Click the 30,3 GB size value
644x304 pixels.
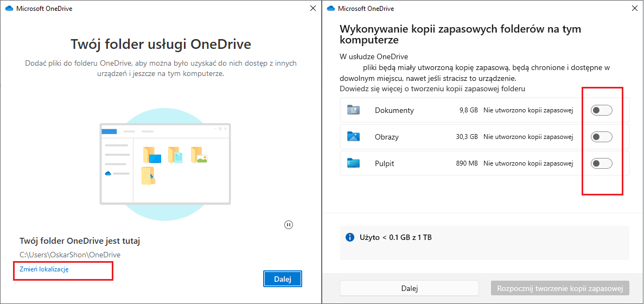tap(467, 137)
